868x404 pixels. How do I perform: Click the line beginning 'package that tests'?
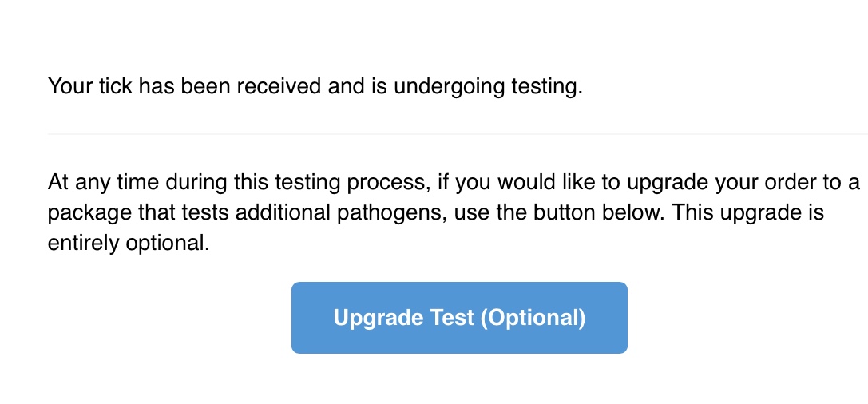point(436,213)
